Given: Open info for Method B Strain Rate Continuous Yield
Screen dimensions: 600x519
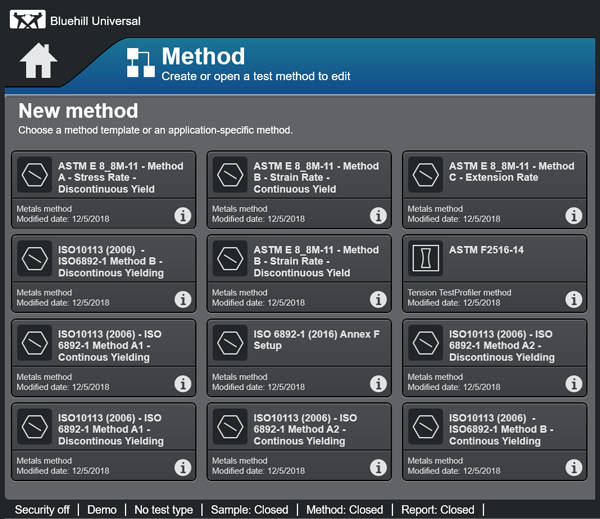Looking at the screenshot, I should click(378, 215).
